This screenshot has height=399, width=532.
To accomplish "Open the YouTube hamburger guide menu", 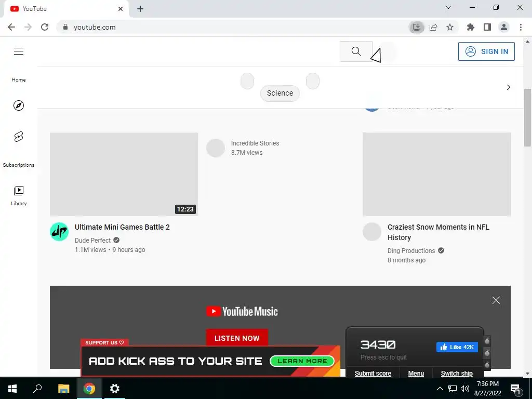I will tap(19, 51).
